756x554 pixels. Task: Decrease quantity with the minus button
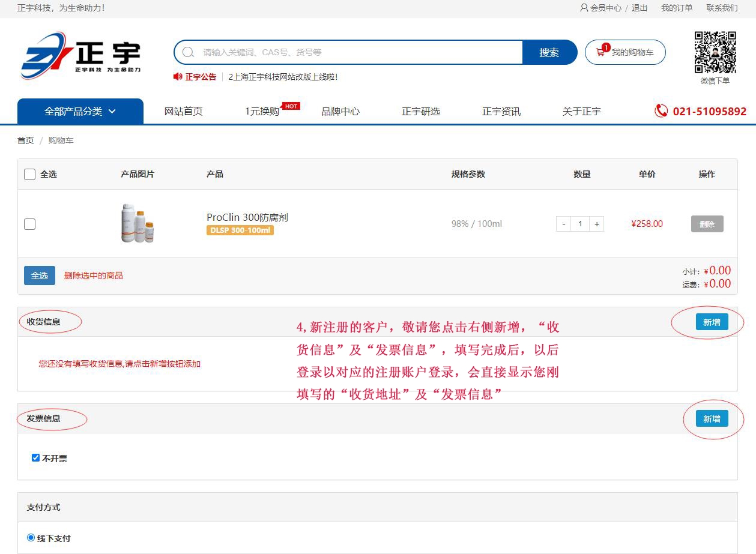563,224
